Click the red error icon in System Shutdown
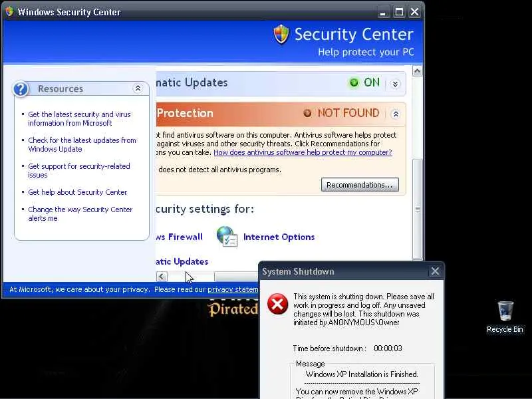Image resolution: width=532 pixels, height=399 pixels. (277, 304)
